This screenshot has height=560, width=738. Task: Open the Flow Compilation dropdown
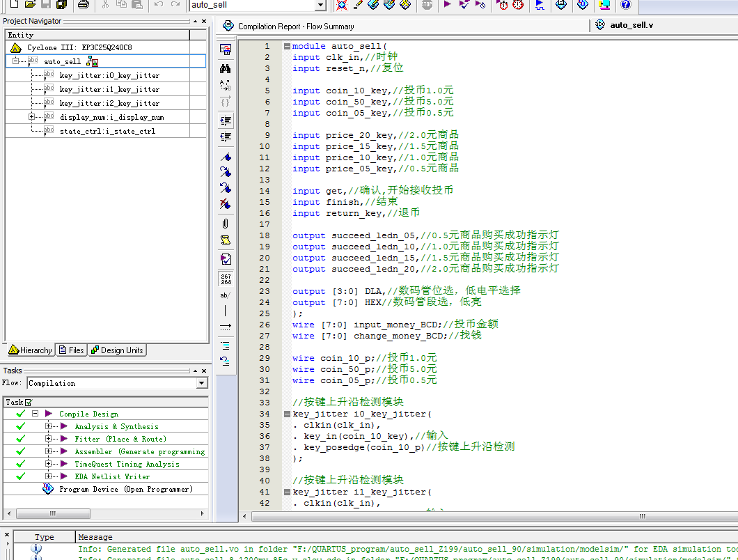click(x=201, y=383)
